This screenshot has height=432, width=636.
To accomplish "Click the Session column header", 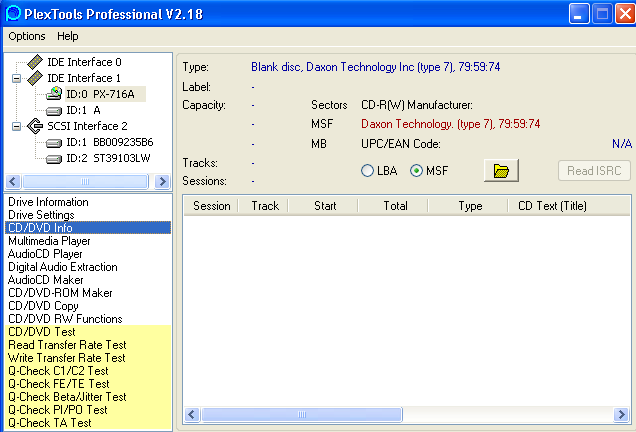I will coord(211,206).
